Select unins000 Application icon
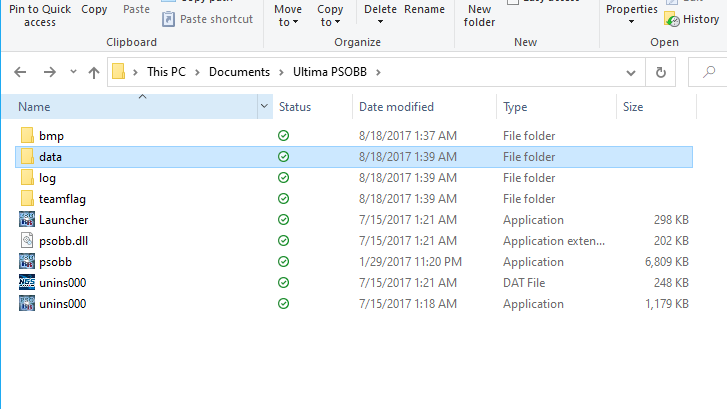 27,304
